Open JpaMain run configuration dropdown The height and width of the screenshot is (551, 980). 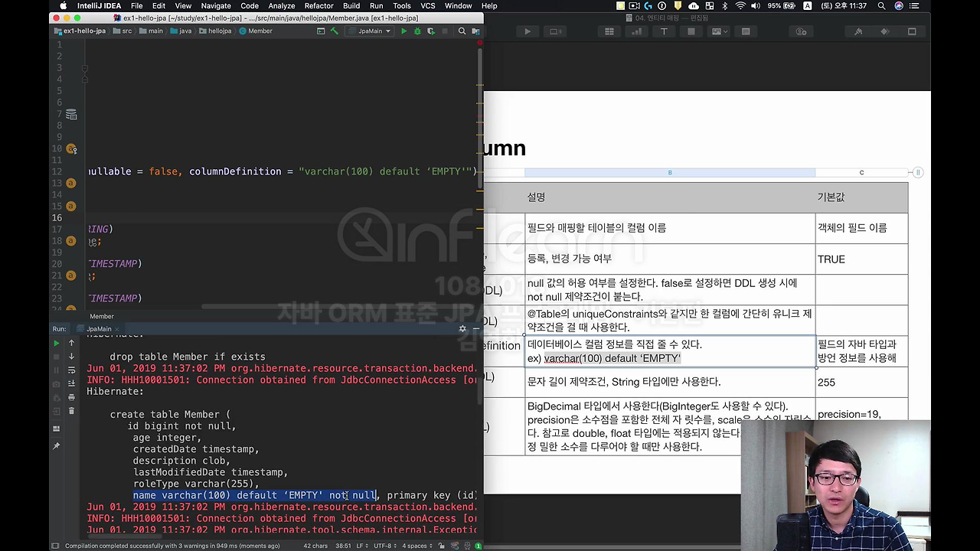click(x=369, y=31)
